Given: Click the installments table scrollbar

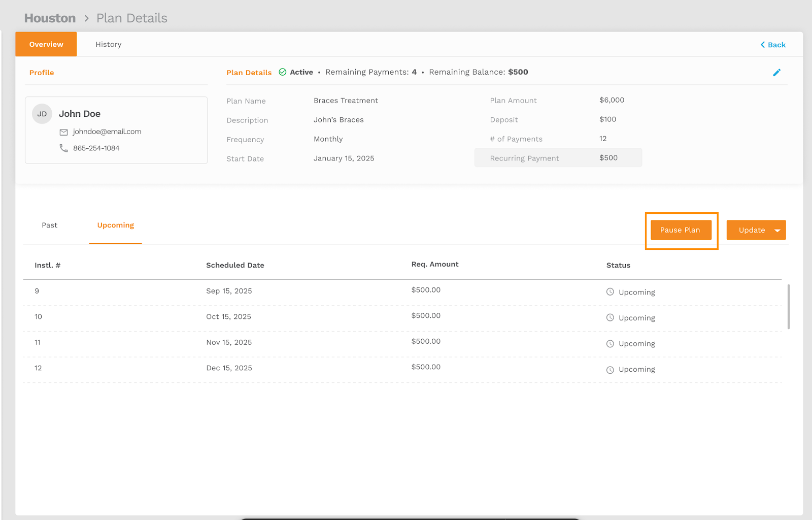Looking at the screenshot, I should click(x=788, y=307).
